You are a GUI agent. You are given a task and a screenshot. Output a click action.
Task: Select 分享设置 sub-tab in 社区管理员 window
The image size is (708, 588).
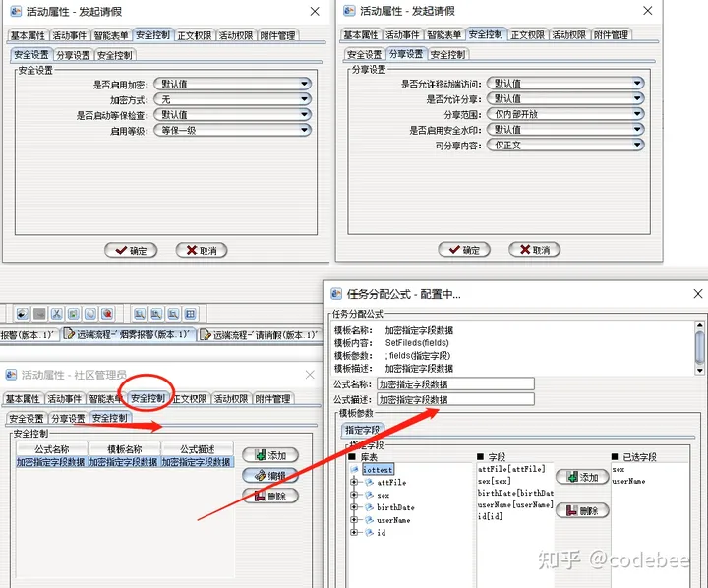pos(68,418)
